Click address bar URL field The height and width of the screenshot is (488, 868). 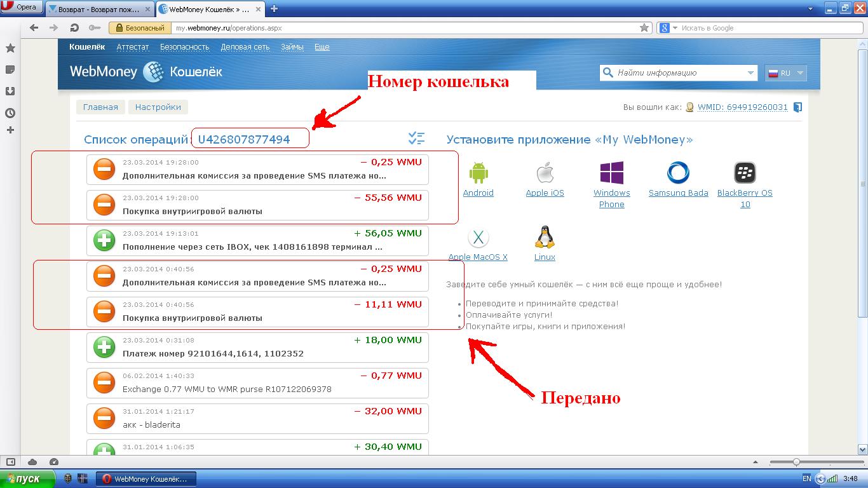click(405, 28)
